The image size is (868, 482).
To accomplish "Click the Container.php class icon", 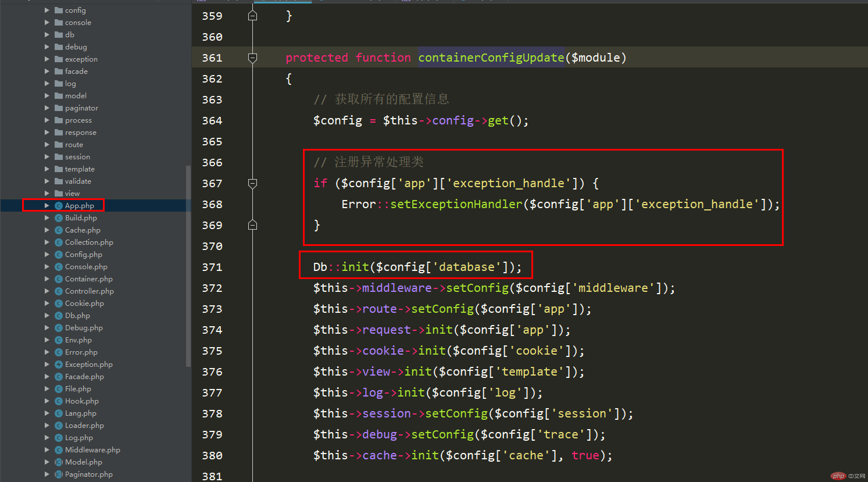I will [x=59, y=279].
